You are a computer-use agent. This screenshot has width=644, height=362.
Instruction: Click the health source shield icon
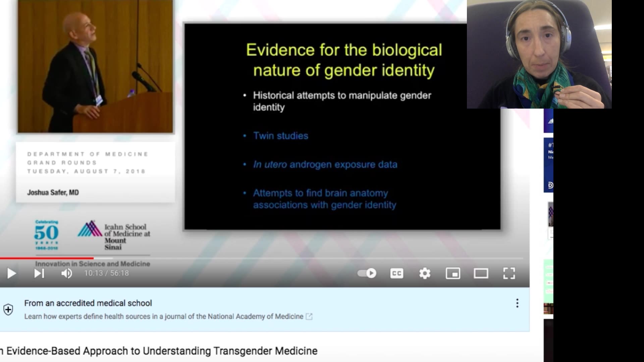point(8,309)
